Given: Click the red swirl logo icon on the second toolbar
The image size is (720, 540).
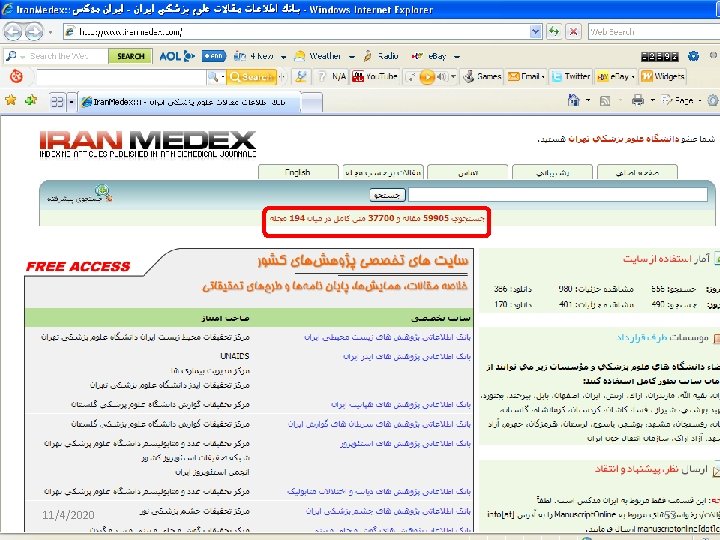Looking at the screenshot, I should point(16,76).
